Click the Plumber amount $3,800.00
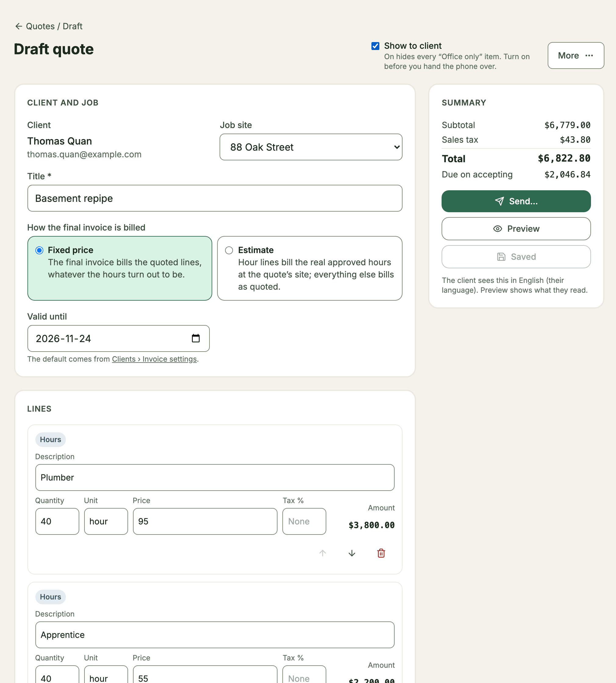The height and width of the screenshot is (683, 616). point(372,525)
